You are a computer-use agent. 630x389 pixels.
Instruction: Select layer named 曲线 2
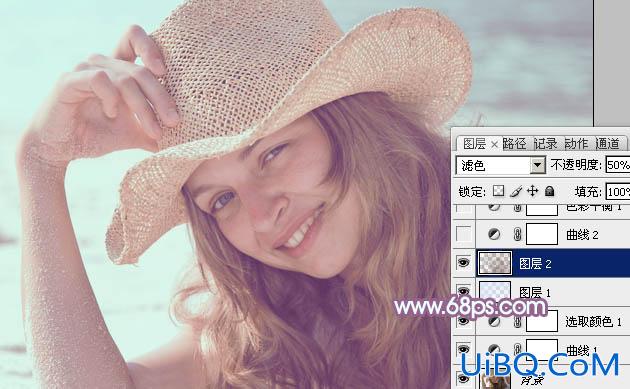pyautogui.click(x=582, y=235)
